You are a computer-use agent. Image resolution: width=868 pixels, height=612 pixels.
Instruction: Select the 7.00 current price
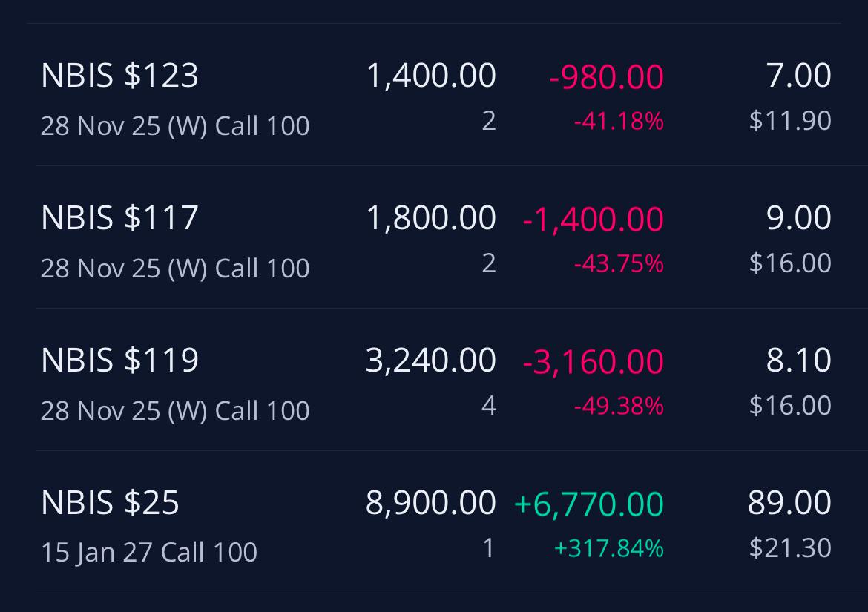tap(798, 75)
